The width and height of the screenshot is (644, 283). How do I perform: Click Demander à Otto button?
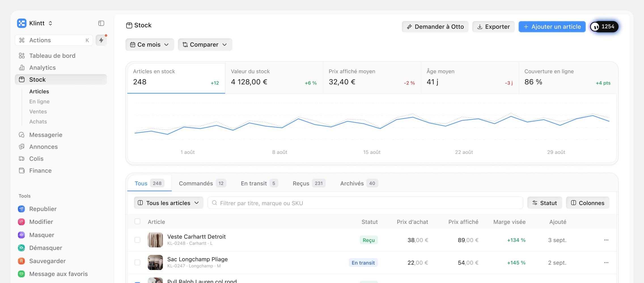click(435, 27)
